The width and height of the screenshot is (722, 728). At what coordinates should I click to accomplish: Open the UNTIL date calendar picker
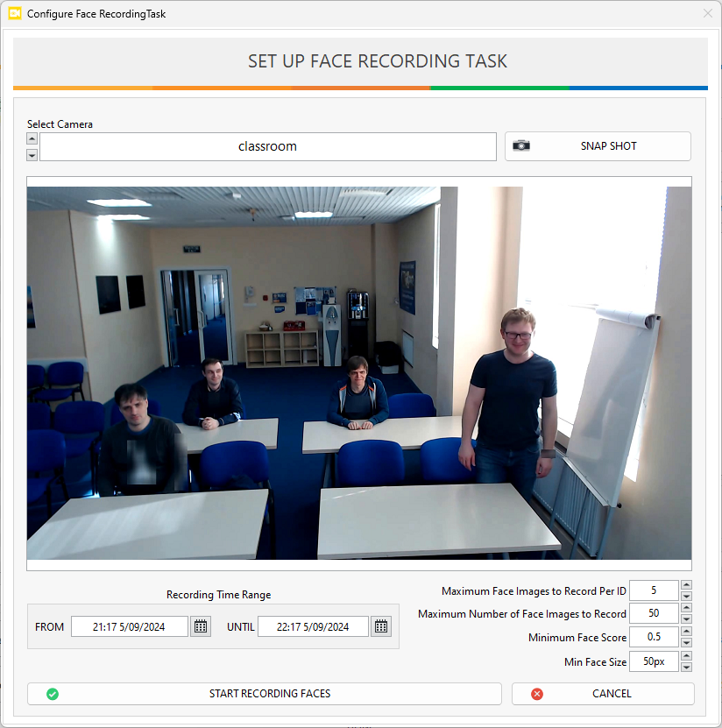[381, 626]
